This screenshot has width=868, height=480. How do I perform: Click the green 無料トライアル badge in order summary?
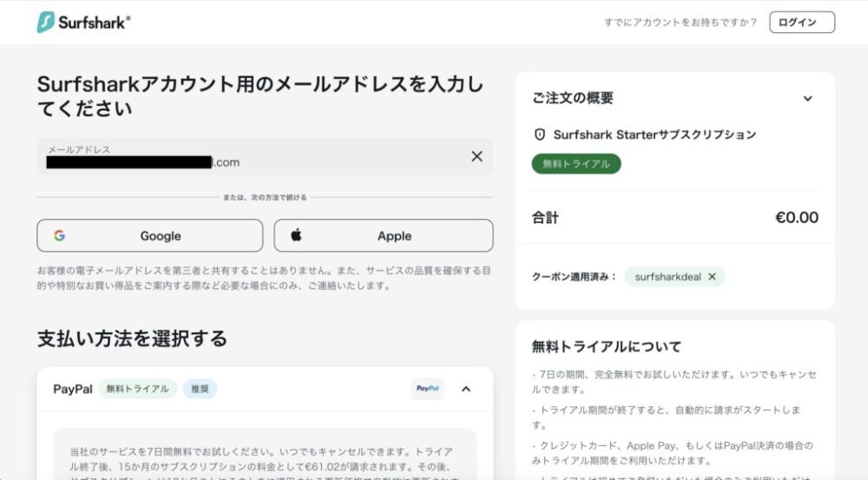coord(576,164)
